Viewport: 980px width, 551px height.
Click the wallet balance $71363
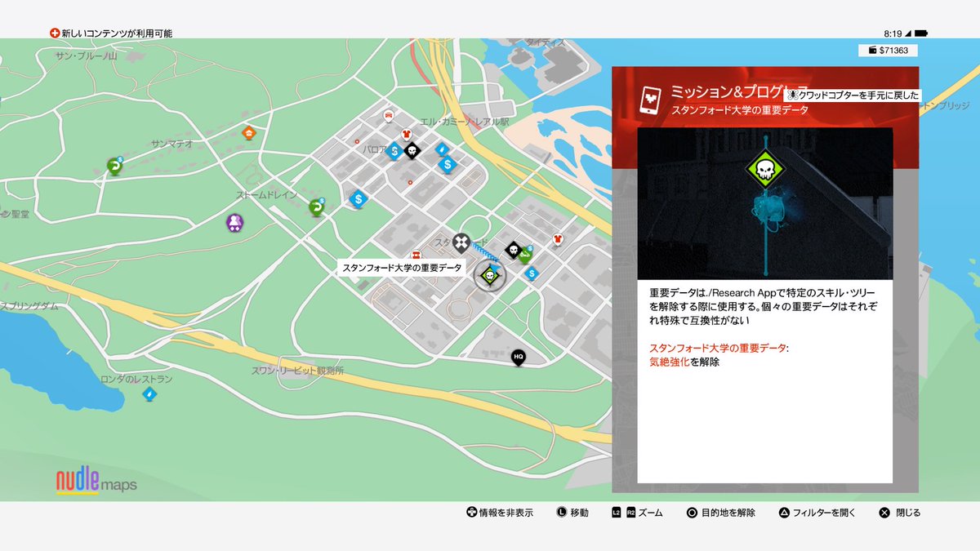pos(888,51)
